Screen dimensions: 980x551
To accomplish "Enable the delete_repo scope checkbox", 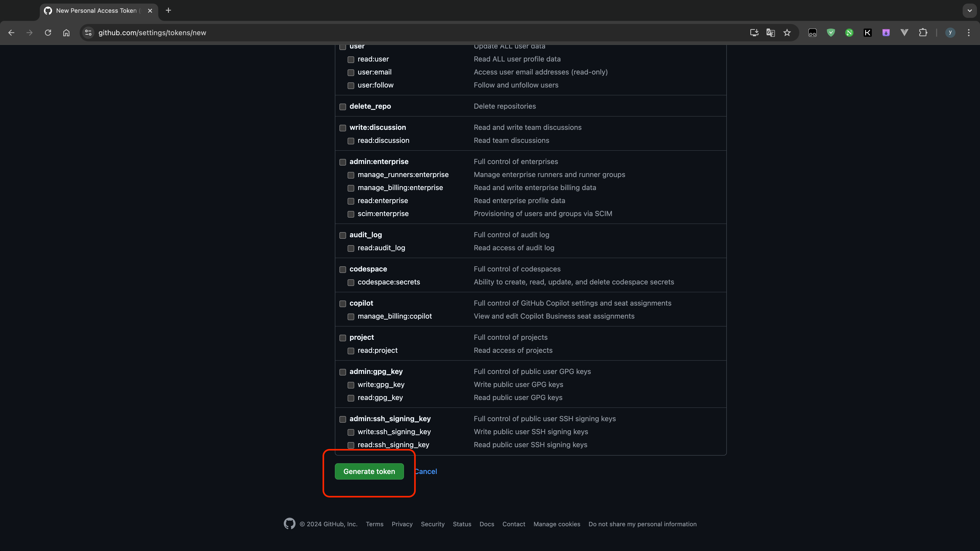I will tap(343, 107).
